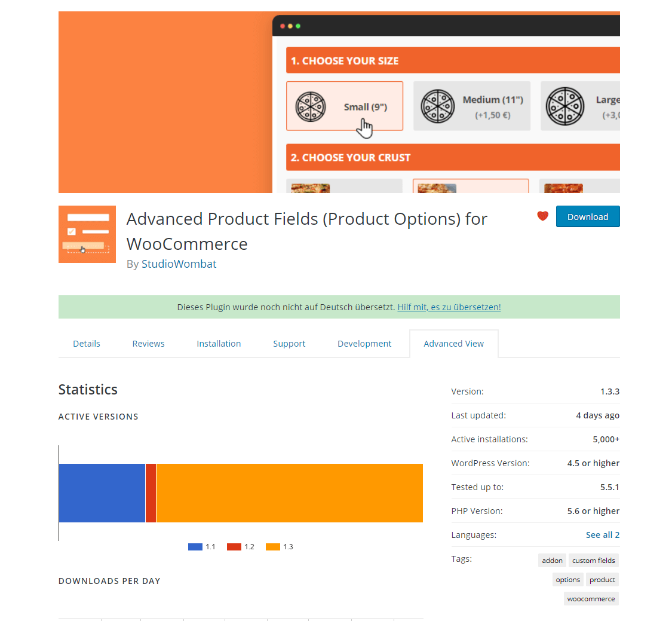The width and height of the screenshot is (672, 621).
Task: Open the 'custom fields' tag
Action: (593, 560)
